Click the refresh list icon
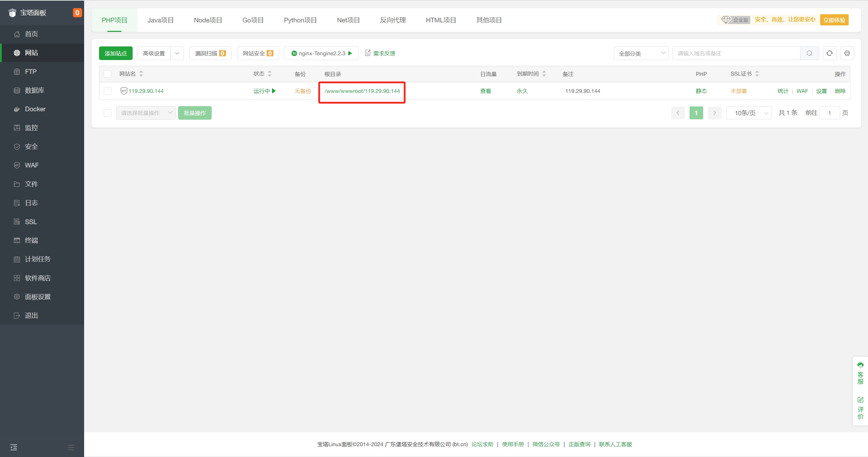Screen dimensions: 868x457 pos(829,53)
